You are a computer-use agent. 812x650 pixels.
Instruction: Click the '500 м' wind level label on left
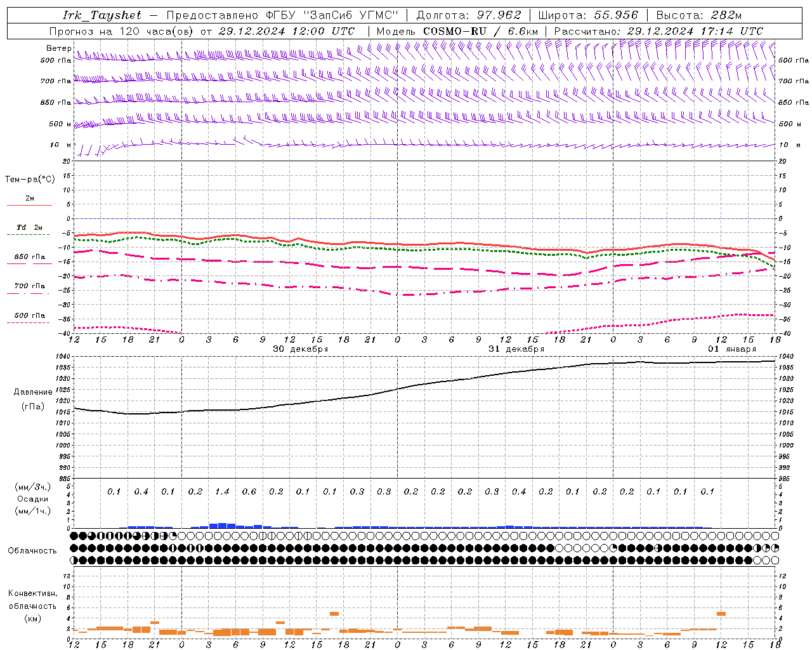click(61, 124)
